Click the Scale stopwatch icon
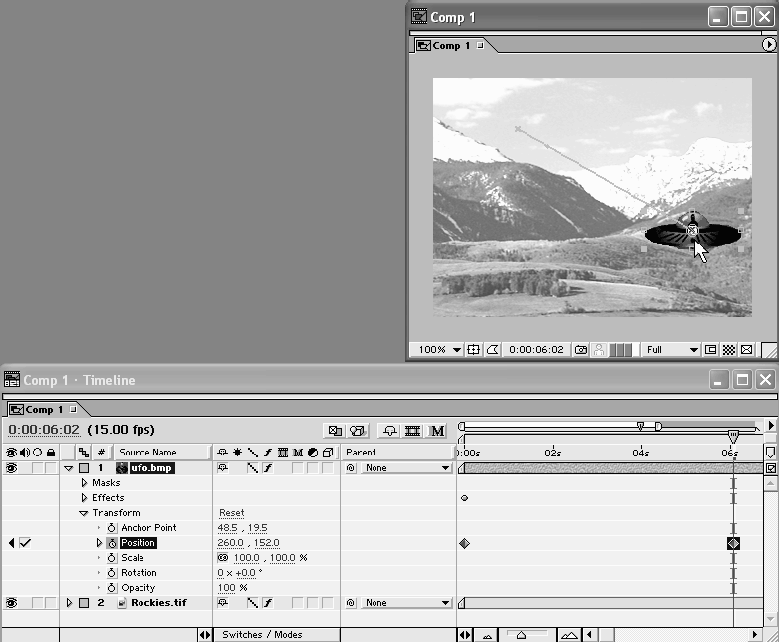779x642 pixels. (x=112, y=558)
